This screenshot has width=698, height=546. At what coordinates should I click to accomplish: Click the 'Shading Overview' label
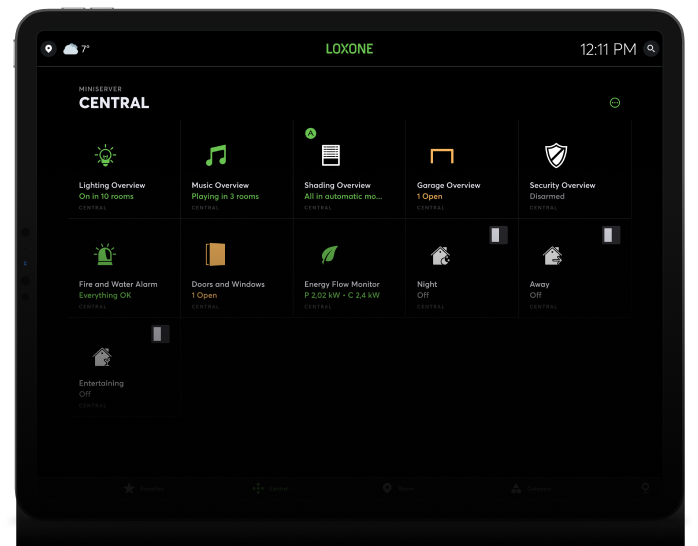337,185
